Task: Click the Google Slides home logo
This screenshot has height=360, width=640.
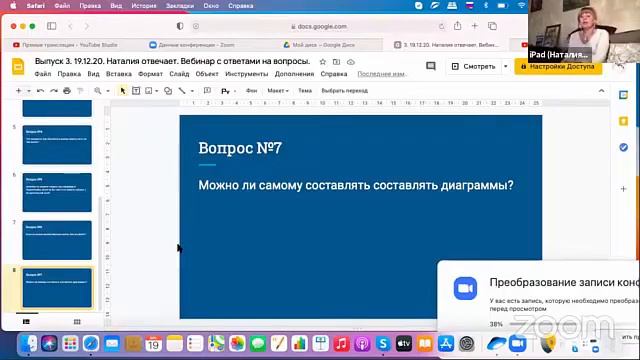Action: pos(18,67)
